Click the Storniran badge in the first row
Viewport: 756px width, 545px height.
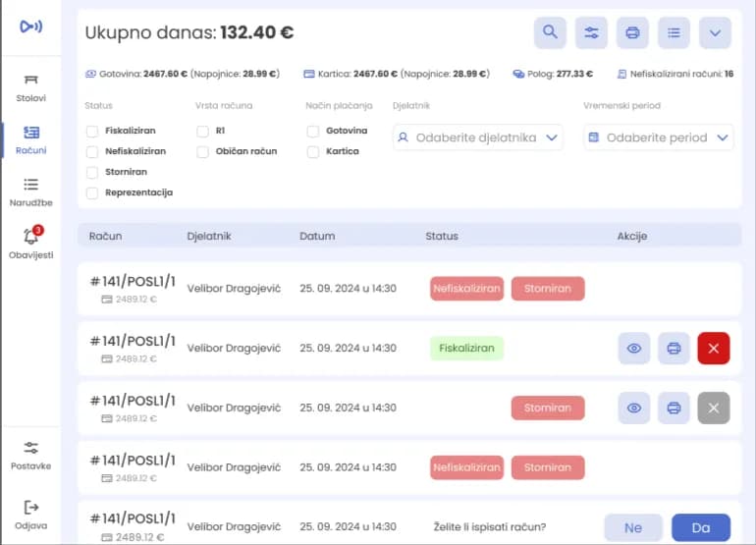click(548, 289)
